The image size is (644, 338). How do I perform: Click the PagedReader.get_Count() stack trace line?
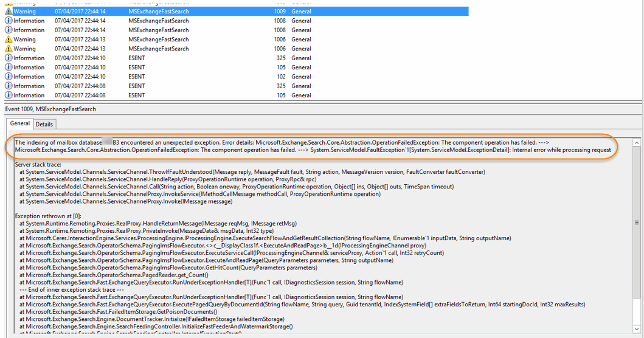pyautogui.click(x=114, y=275)
